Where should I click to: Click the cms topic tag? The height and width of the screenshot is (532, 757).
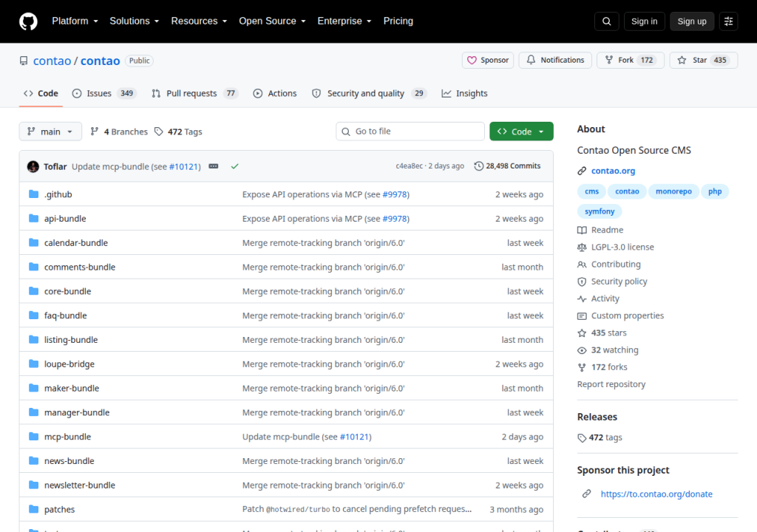(x=591, y=191)
